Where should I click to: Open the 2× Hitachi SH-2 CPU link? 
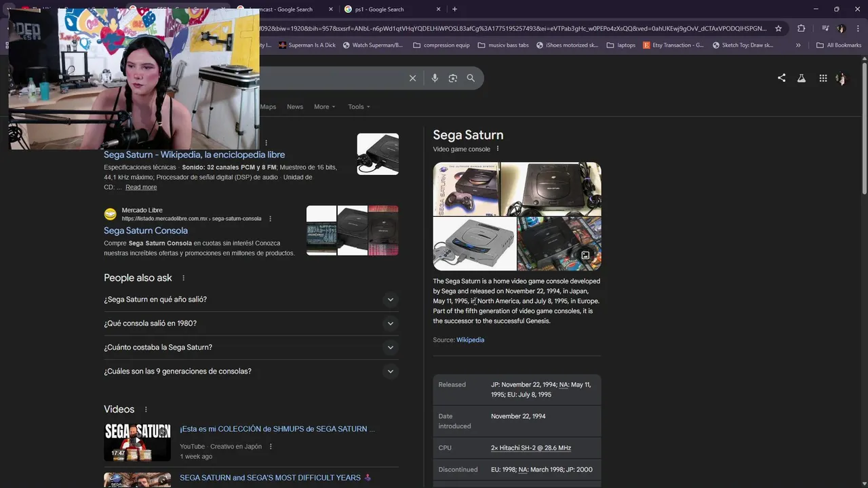pos(531,448)
